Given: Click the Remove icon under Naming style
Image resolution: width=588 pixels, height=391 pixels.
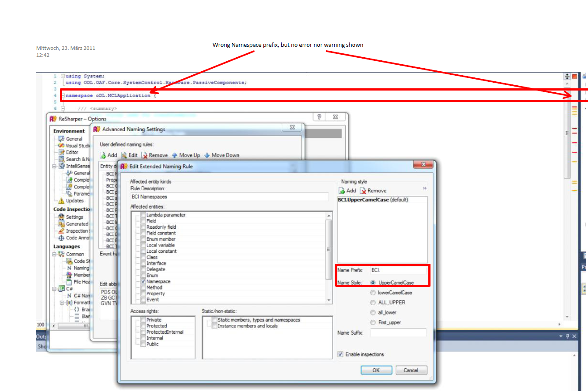Looking at the screenshot, I should pyautogui.click(x=363, y=191).
